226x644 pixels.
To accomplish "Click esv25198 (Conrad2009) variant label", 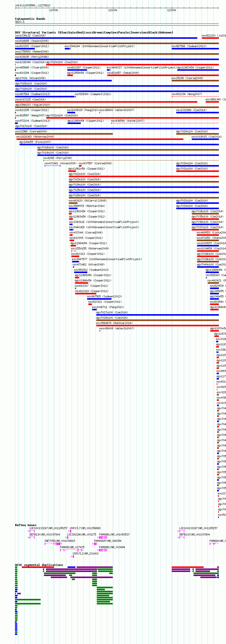I will [x=187, y=78].
